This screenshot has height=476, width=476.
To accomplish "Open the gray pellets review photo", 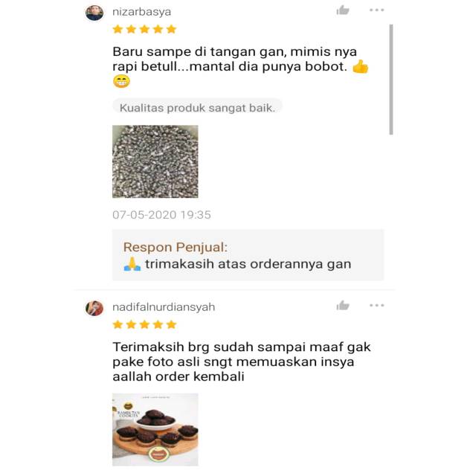I will point(155,161).
